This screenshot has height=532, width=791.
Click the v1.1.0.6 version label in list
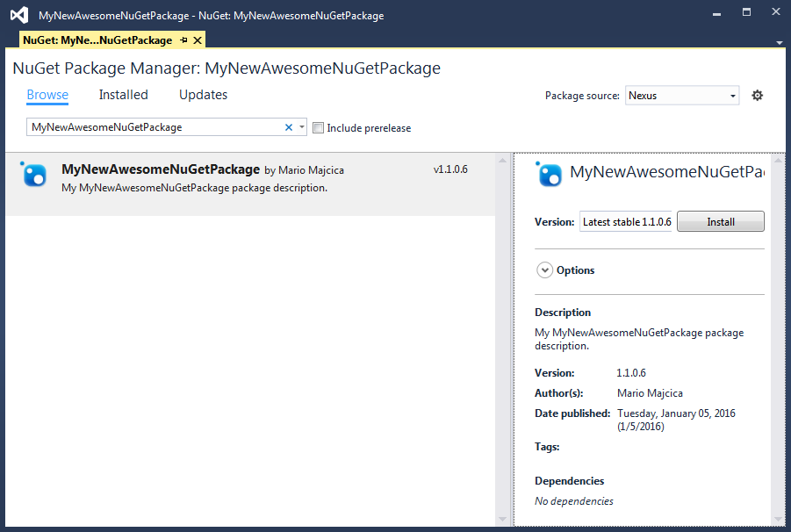[x=450, y=169]
